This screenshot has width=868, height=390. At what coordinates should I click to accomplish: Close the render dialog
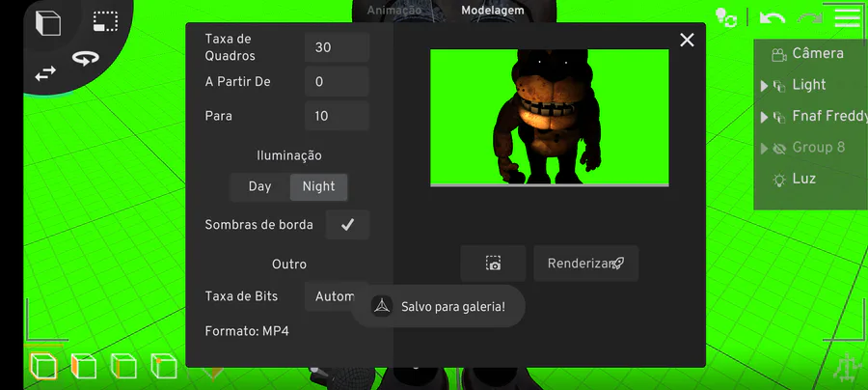click(687, 40)
